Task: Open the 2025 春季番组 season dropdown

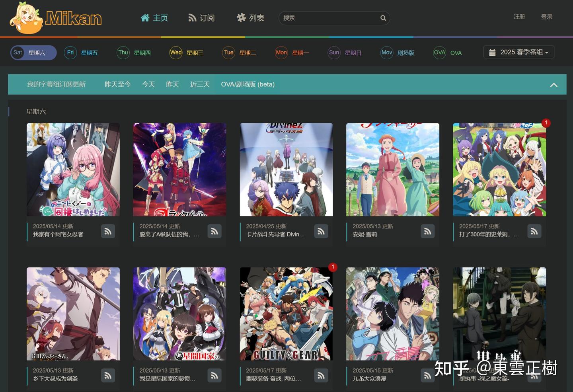Action: tap(518, 52)
